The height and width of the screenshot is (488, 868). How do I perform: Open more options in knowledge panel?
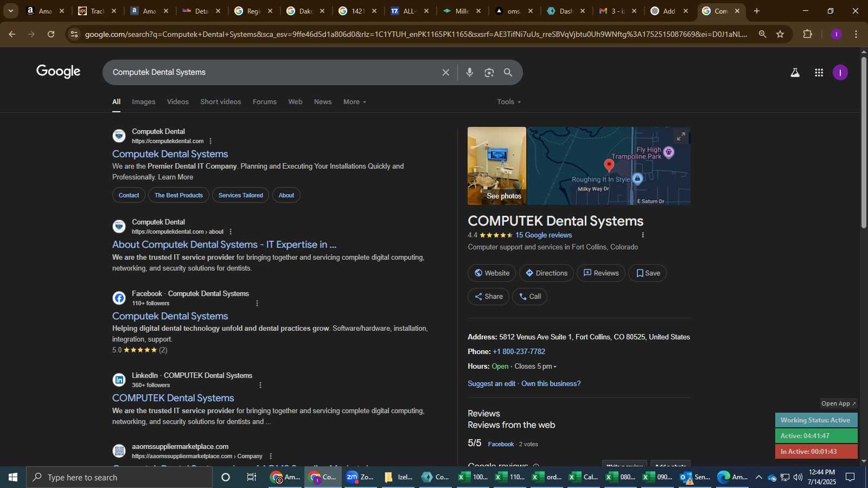643,235
